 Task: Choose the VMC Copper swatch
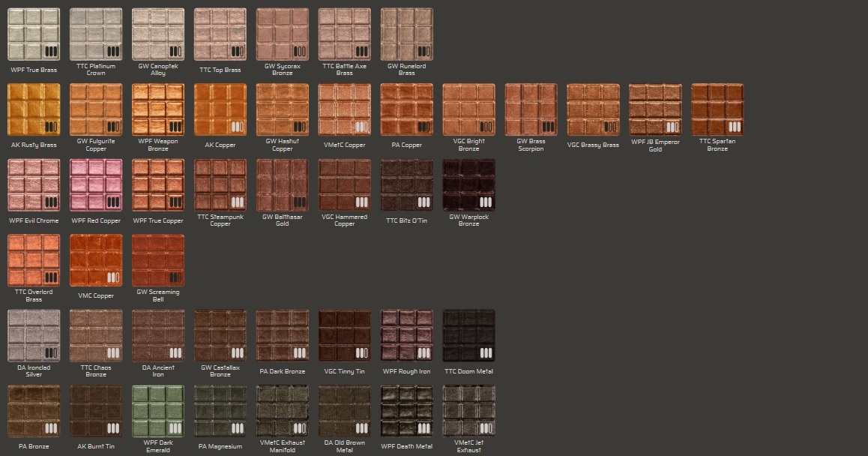(96, 260)
